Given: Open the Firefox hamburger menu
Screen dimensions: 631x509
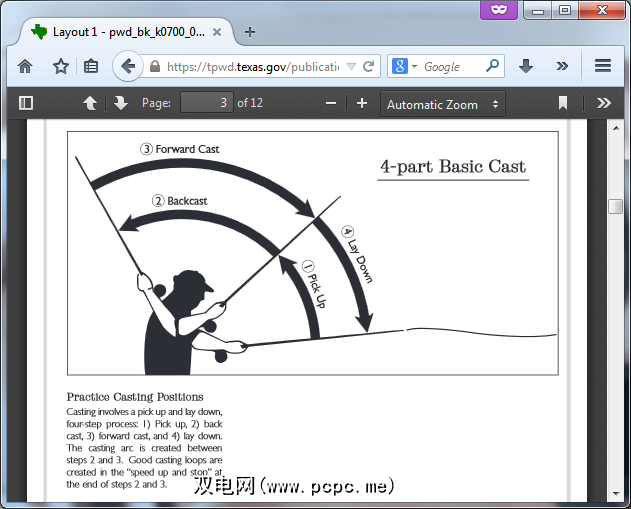Looking at the screenshot, I should 603,66.
